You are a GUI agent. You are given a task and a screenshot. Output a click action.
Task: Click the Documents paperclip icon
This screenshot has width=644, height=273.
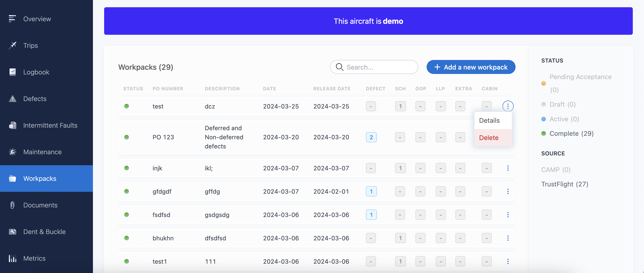pyautogui.click(x=13, y=205)
